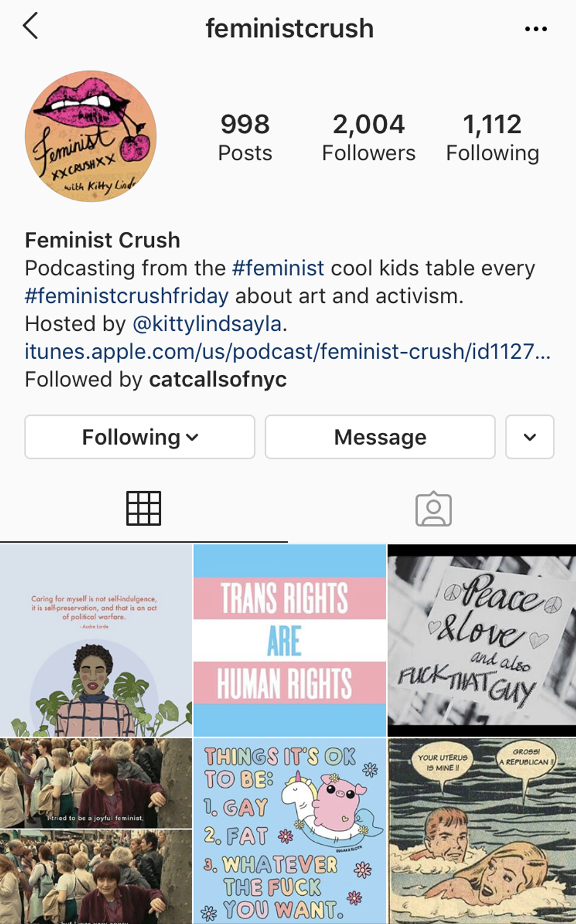Viewport: 576px width, 924px height.
Task: Open the three-dot more options menu
Action: point(535,29)
